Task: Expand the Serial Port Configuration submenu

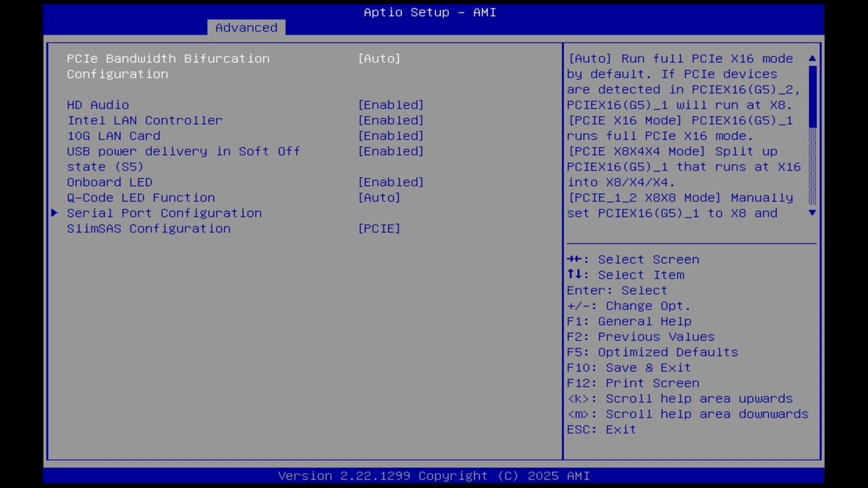Action: point(164,213)
